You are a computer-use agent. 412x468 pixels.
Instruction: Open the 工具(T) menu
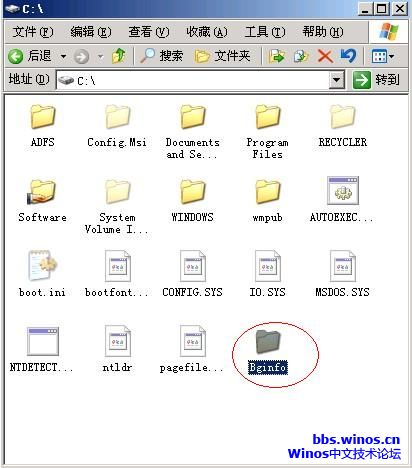[x=265, y=32]
